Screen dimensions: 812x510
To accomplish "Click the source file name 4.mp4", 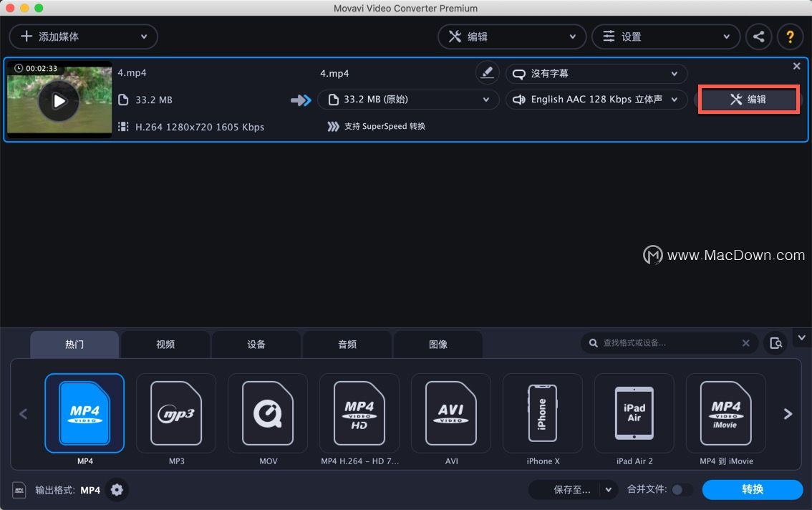I will click(x=132, y=72).
